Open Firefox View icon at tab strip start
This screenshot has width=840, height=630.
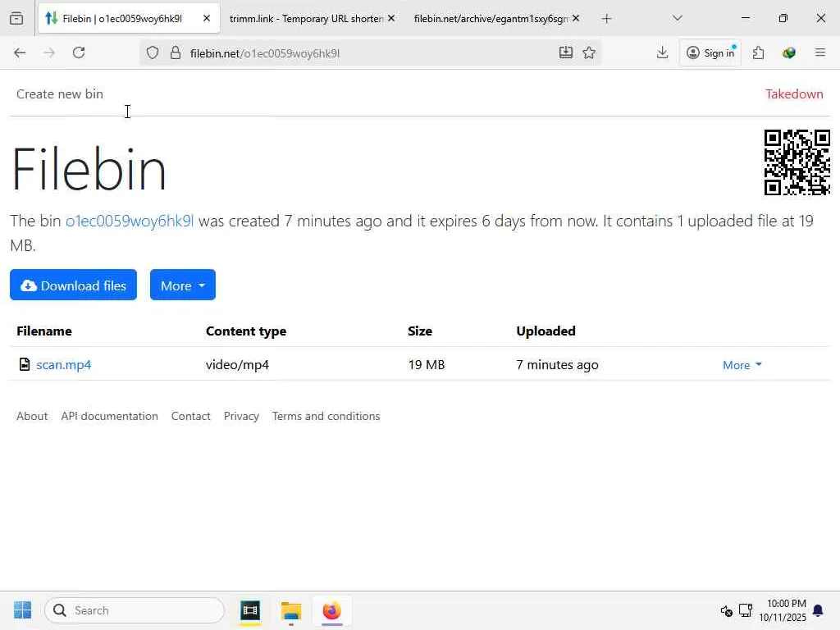click(16, 19)
